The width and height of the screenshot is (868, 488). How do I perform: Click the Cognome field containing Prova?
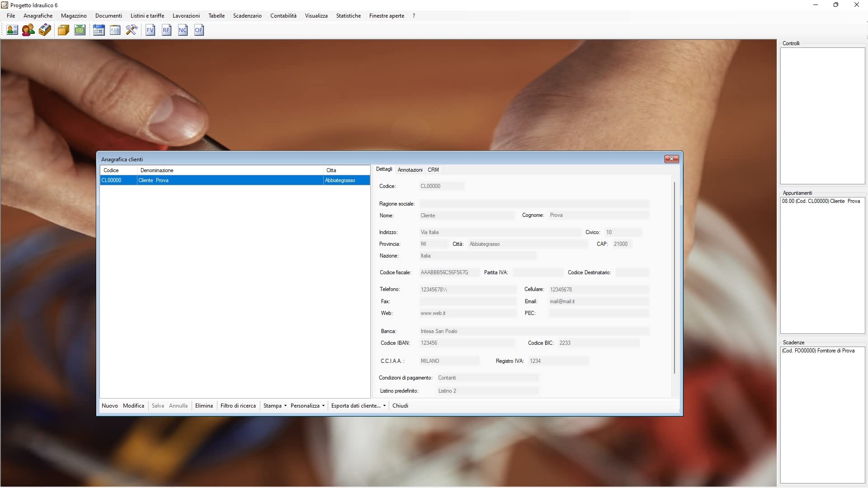click(599, 215)
